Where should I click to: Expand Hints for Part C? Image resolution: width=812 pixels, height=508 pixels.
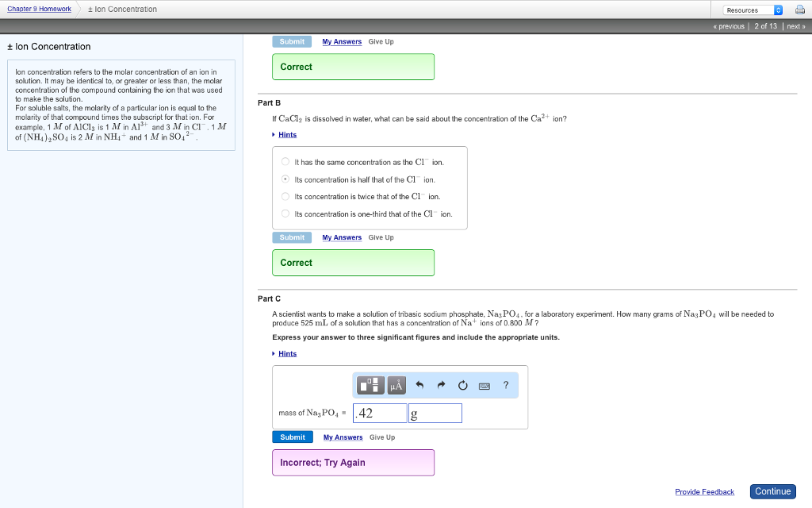tap(285, 353)
